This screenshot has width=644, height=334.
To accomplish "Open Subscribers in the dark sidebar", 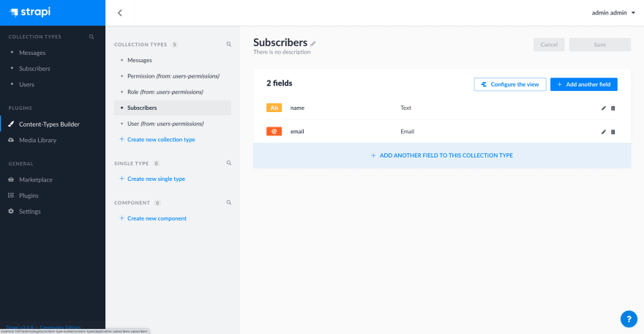I will point(34,69).
